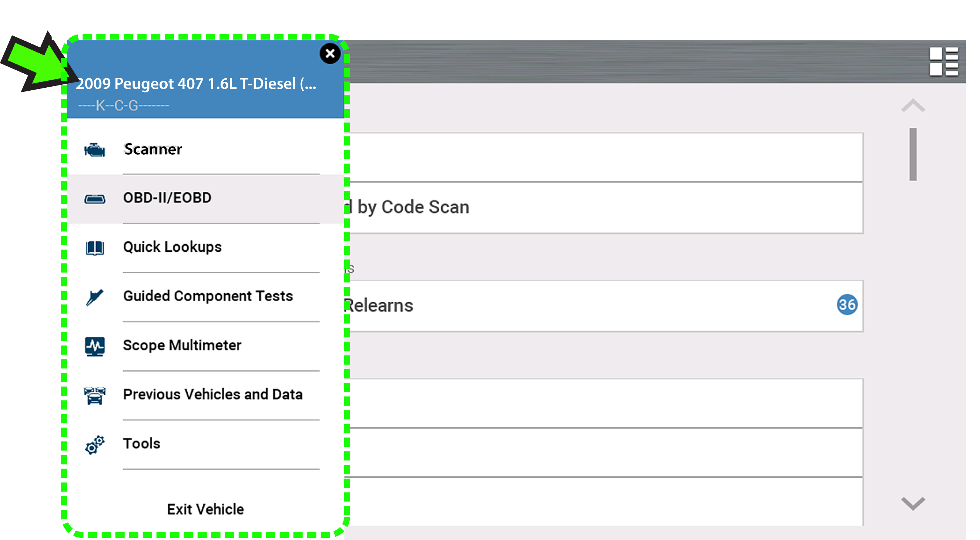
Task: Click the 2009 Peugeot 407 vehicle title
Action: (x=196, y=84)
